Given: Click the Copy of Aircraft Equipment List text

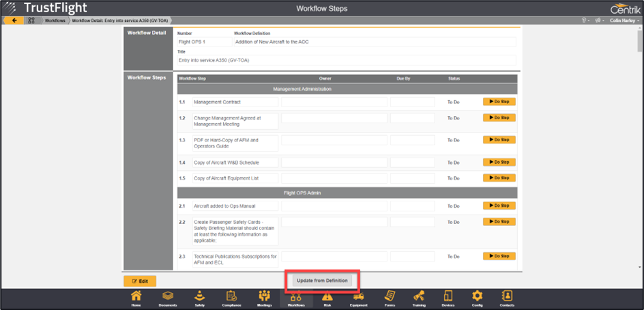Looking at the screenshot, I should coord(226,178).
